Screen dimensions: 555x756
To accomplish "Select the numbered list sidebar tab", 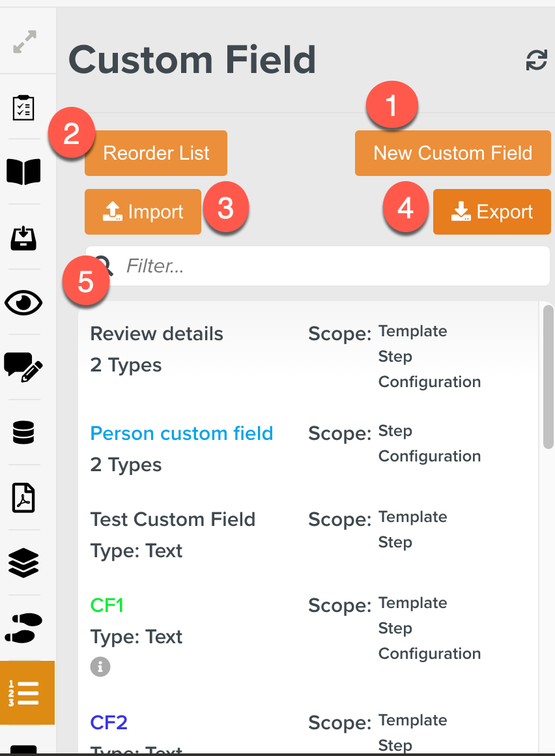I will [x=25, y=693].
